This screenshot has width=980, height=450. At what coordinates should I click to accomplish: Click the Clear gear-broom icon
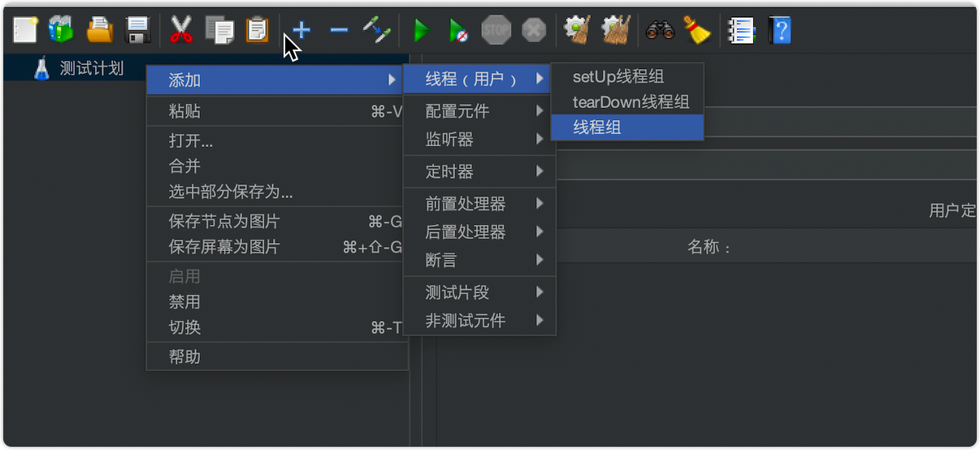(577, 31)
